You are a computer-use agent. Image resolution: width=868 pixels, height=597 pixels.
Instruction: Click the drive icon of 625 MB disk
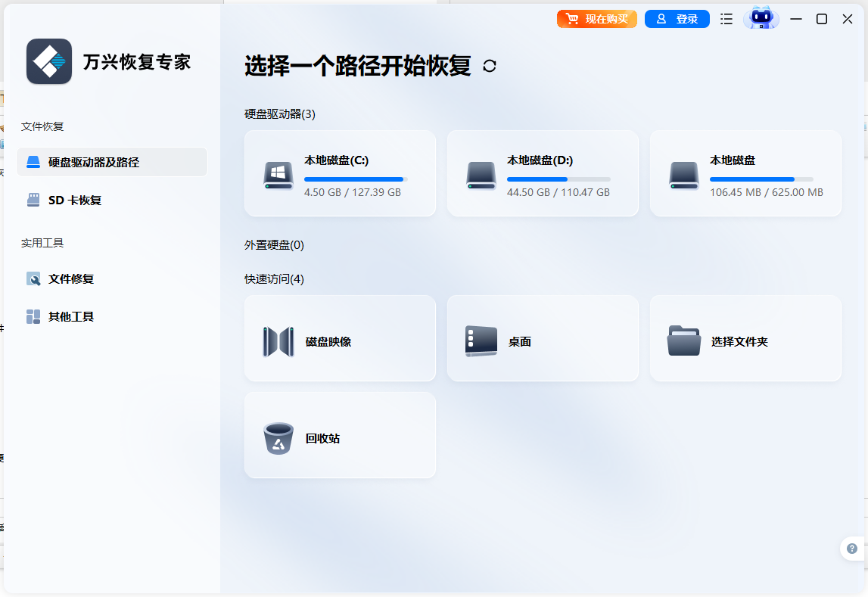coord(683,176)
